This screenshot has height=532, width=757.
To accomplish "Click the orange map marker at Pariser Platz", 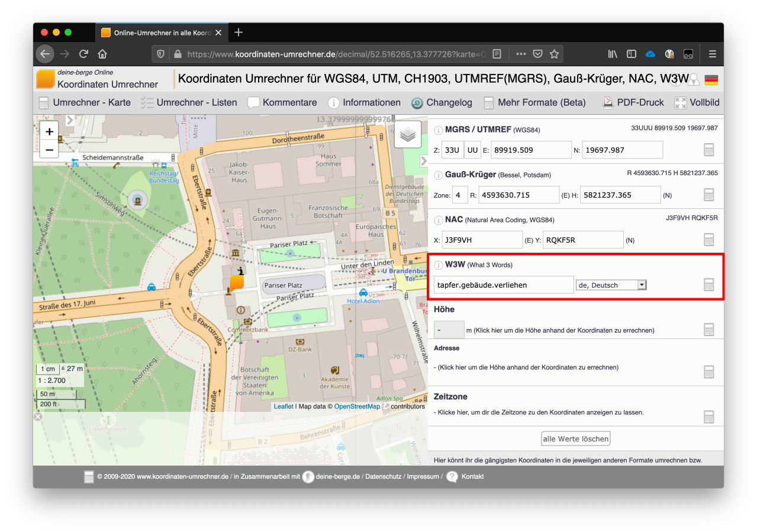I will point(237,283).
